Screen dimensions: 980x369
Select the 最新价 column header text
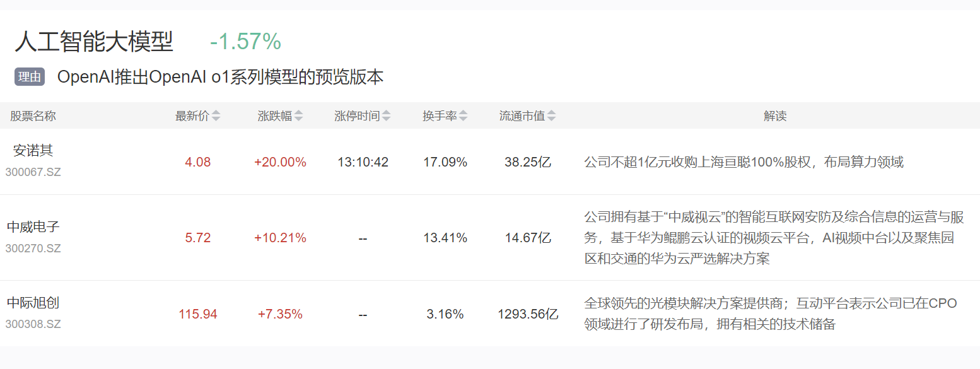point(192,116)
